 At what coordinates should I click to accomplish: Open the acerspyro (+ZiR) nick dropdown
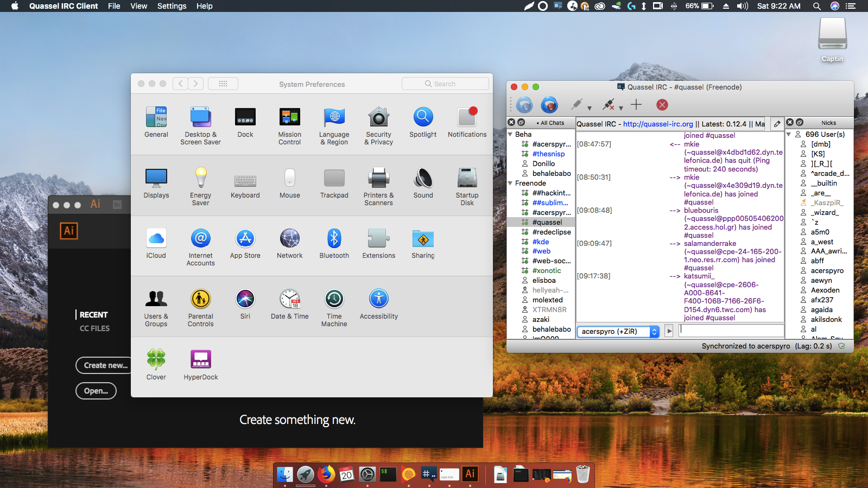tap(618, 332)
